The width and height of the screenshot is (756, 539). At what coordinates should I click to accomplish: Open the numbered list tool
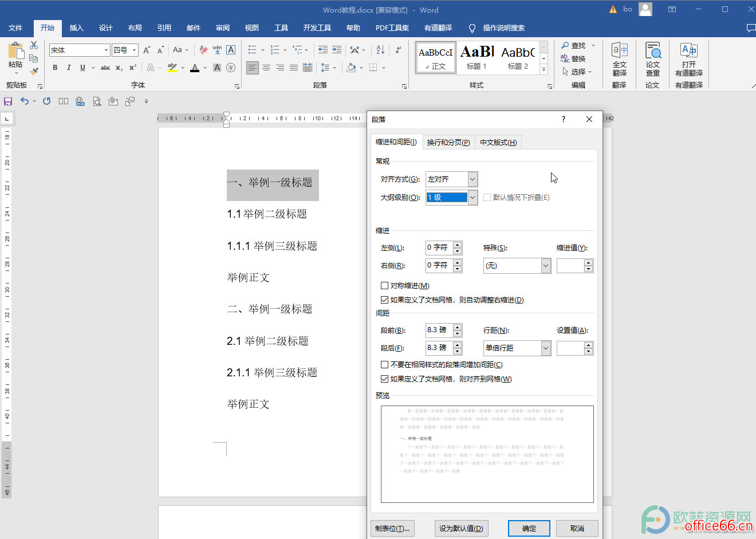[275, 50]
